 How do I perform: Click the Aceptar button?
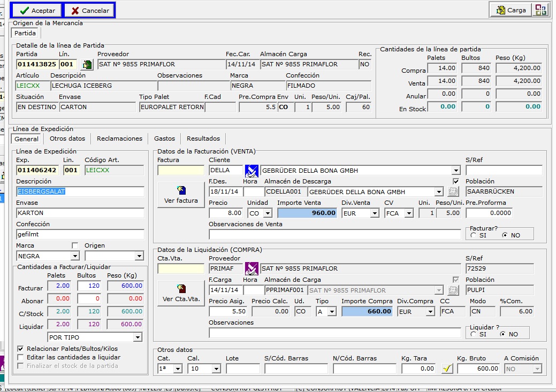pos(37,10)
